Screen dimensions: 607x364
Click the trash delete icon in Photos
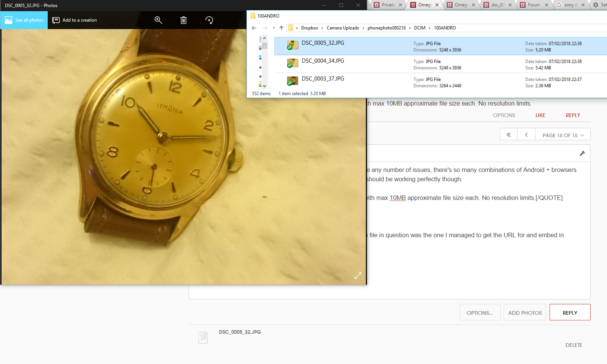(183, 20)
